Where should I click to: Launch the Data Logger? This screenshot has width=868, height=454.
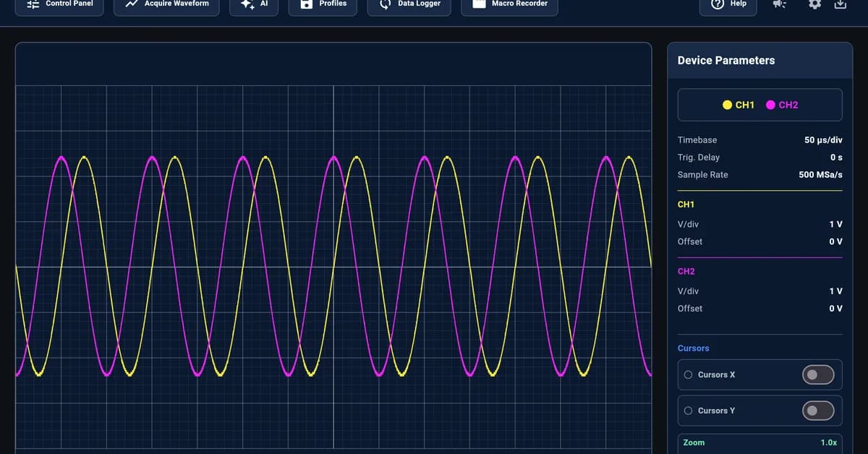point(409,4)
